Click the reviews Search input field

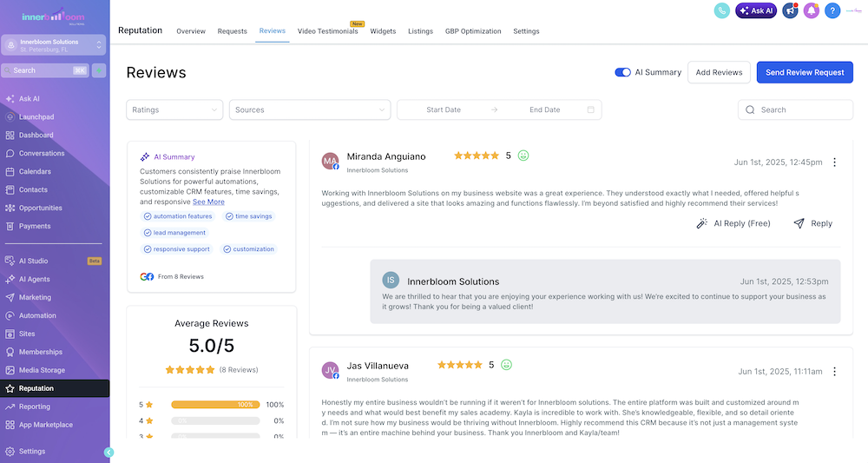[x=795, y=109]
